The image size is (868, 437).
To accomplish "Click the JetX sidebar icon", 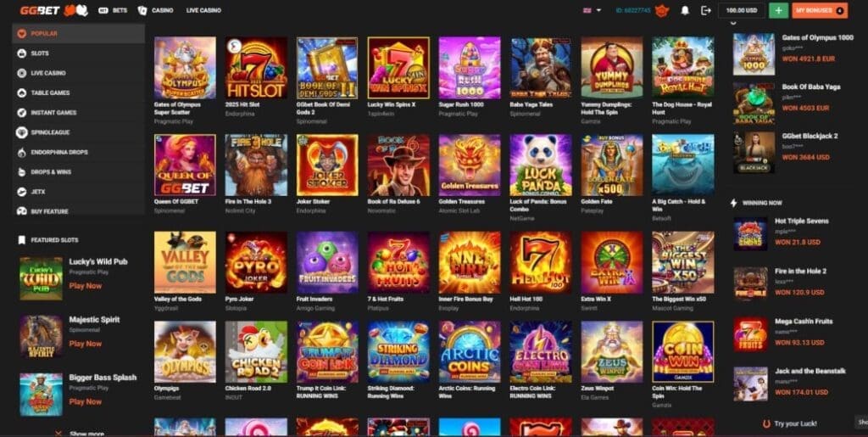I will [21, 192].
